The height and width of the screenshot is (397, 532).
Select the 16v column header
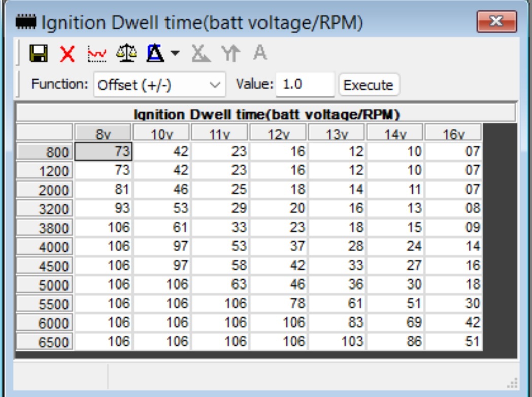point(453,134)
